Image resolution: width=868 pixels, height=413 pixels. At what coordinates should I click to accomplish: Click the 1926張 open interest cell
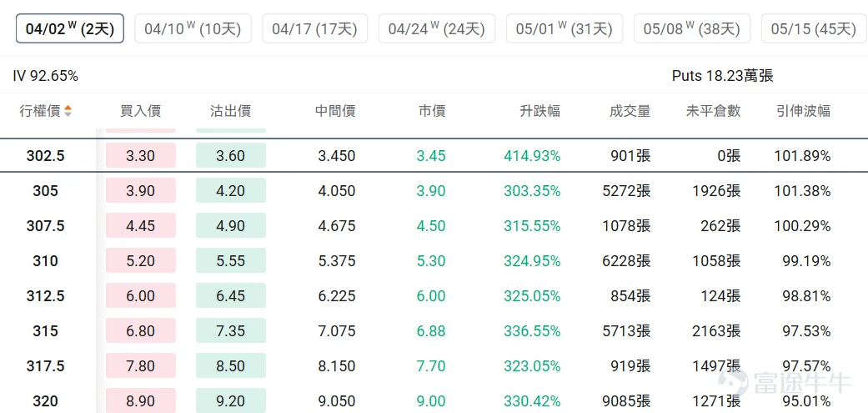coord(716,191)
